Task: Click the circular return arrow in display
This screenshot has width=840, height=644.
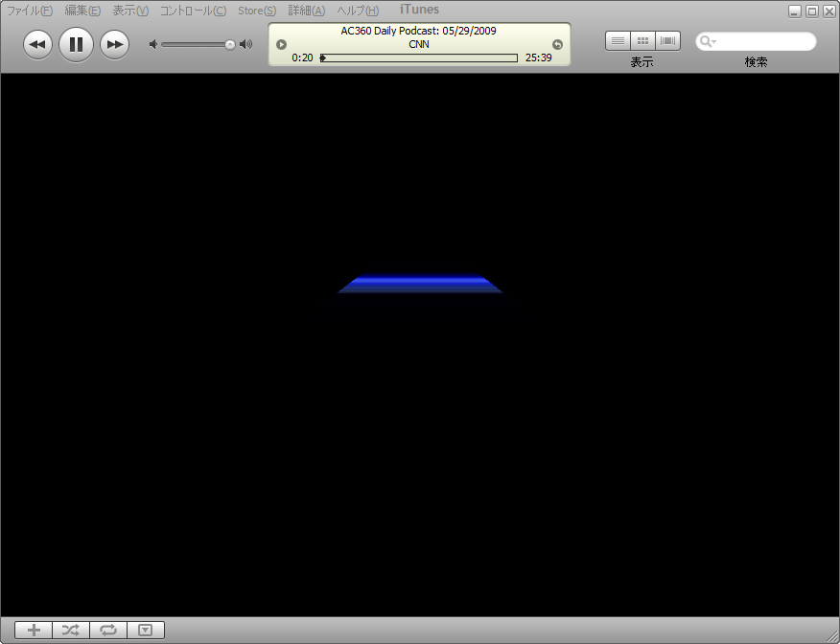Action: (x=557, y=44)
